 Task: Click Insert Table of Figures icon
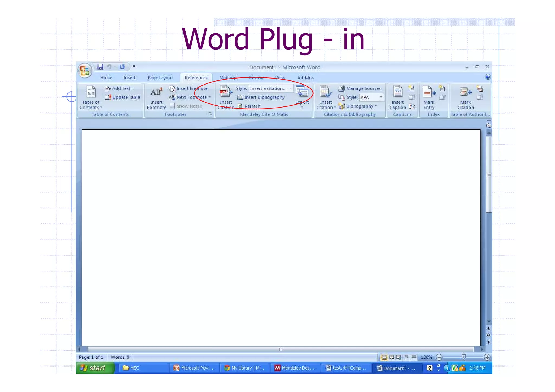(x=412, y=88)
